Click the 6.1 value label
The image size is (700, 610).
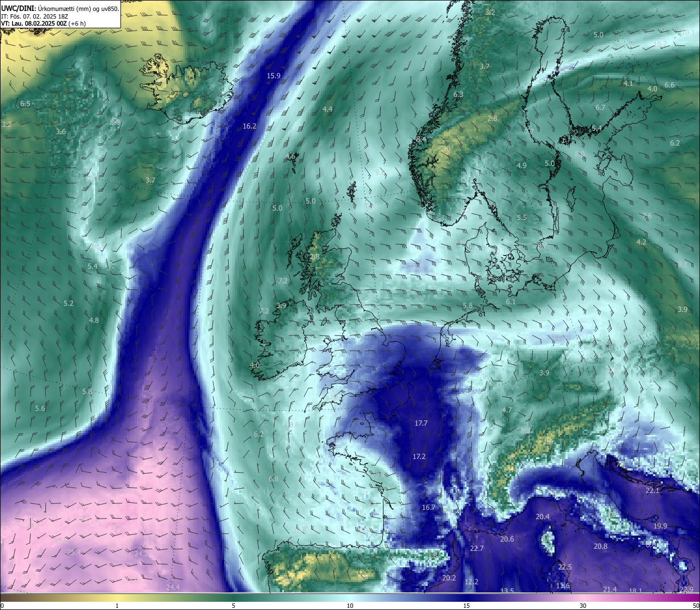point(511,302)
